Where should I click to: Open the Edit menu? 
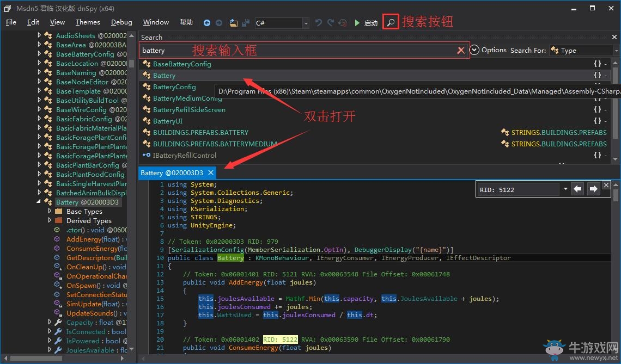pyautogui.click(x=33, y=22)
